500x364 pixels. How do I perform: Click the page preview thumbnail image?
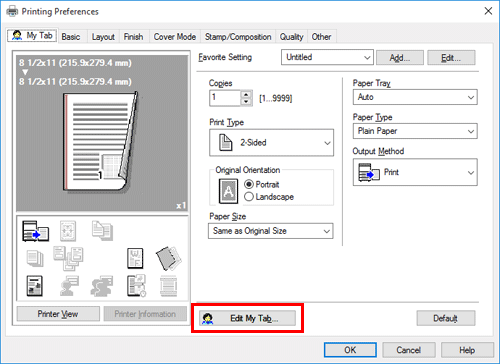click(x=100, y=142)
